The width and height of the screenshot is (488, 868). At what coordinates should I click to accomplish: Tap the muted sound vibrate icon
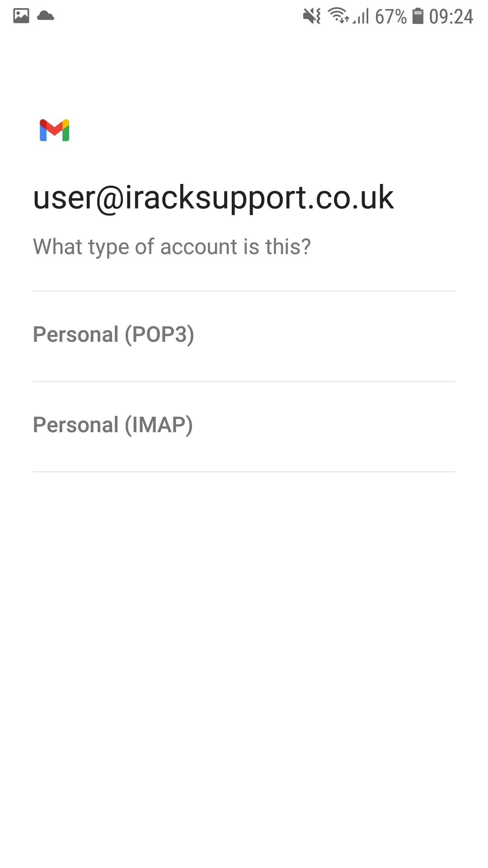(312, 16)
